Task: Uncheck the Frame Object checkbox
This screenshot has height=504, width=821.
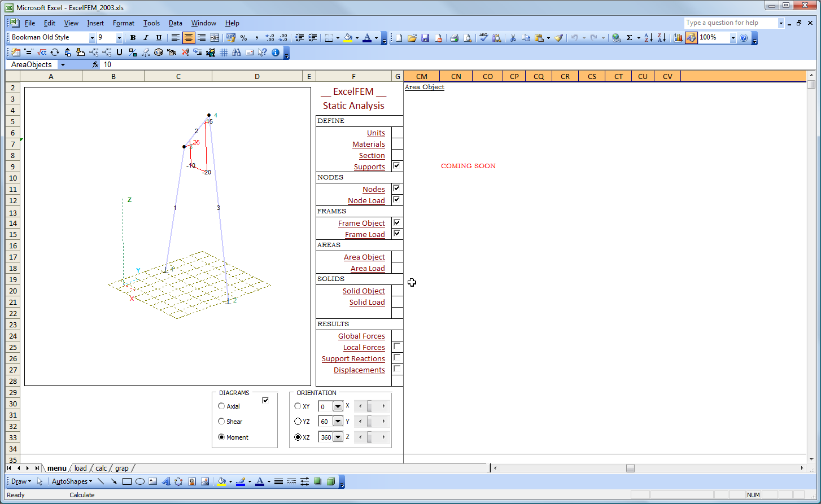Action: point(397,222)
